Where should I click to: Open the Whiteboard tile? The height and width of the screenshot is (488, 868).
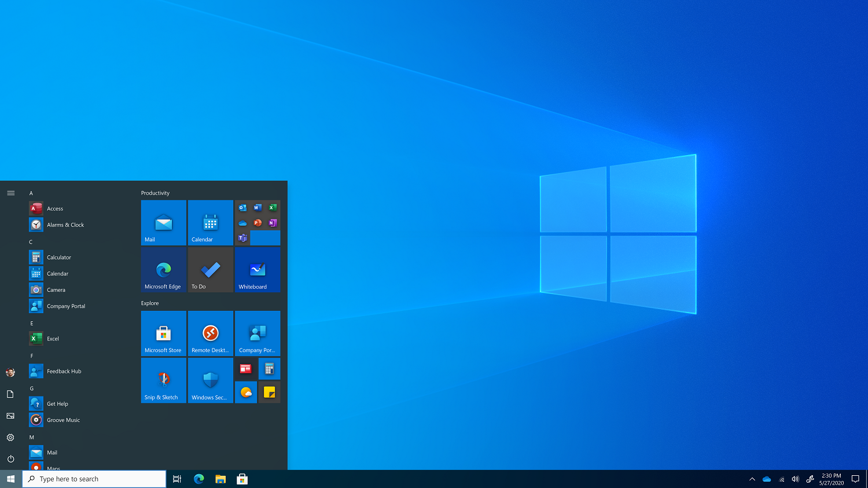point(258,270)
